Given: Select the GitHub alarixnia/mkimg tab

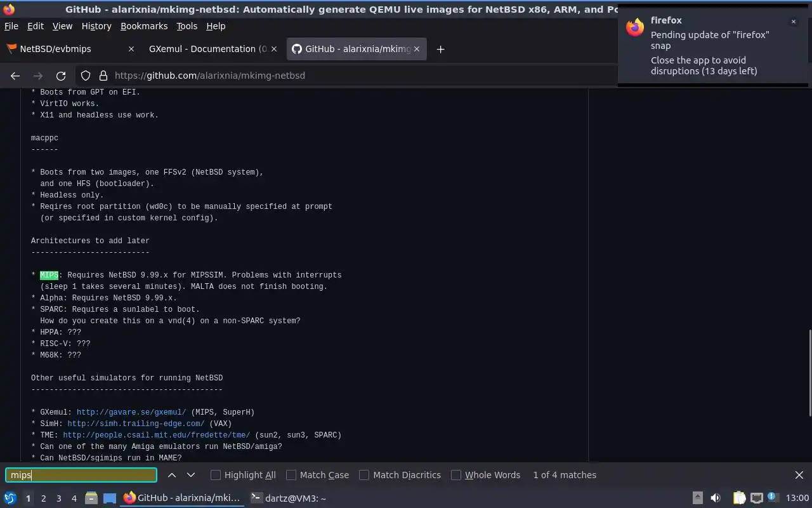Looking at the screenshot, I should tap(357, 49).
